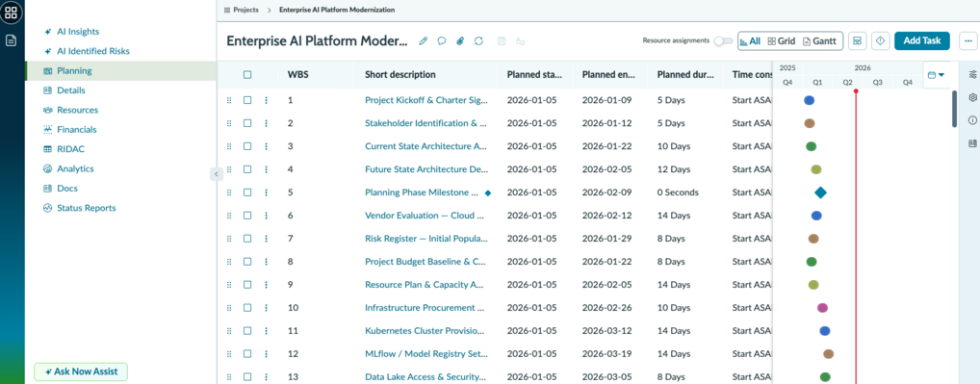This screenshot has height=384, width=980.
Task: Click the Add Task button
Action: pos(922,40)
